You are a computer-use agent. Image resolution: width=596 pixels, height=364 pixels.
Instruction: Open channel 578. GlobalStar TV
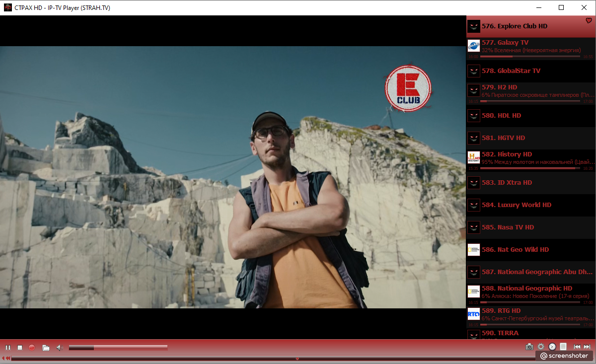531,71
